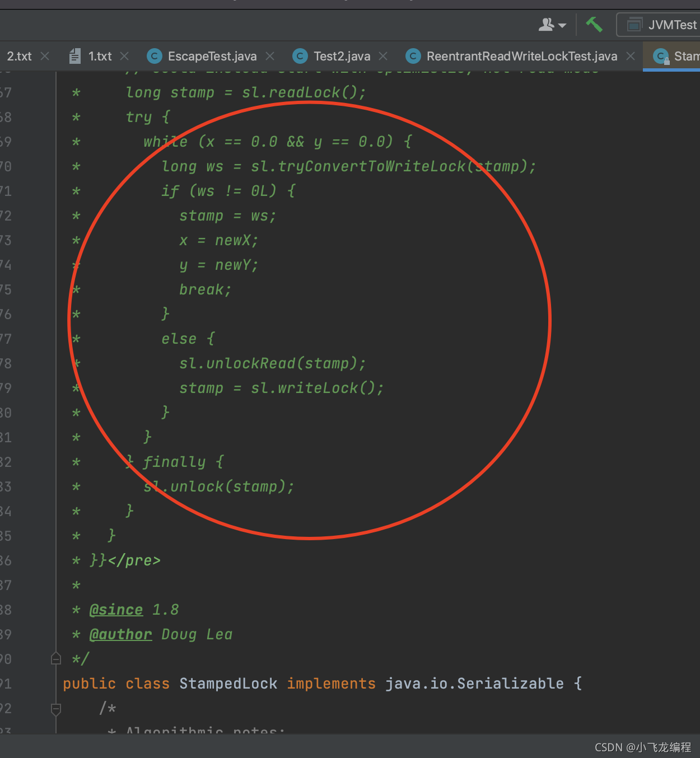Close the 1.txt tab

(x=124, y=56)
